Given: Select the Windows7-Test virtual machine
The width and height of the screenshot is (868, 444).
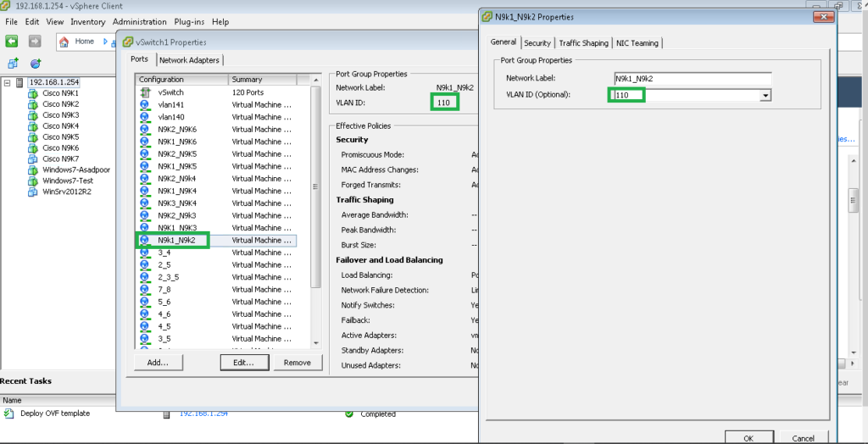Looking at the screenshot, I should [68, 181].
